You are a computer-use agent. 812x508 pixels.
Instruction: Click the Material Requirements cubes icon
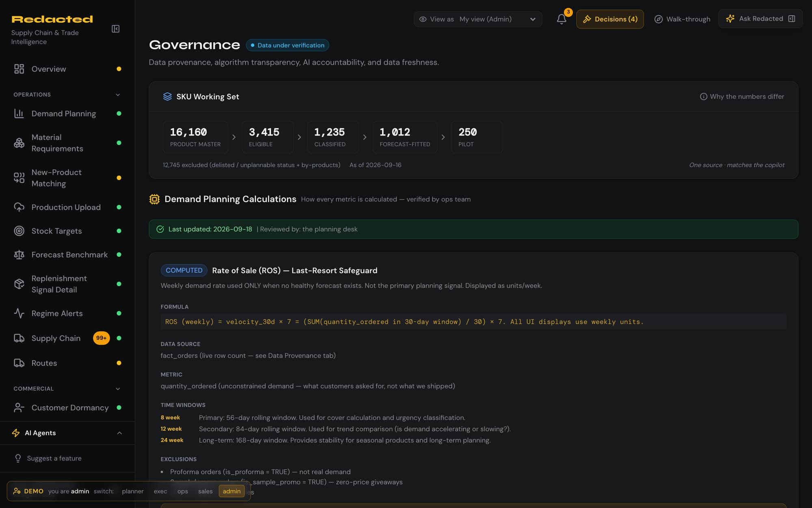pos(19,143)
